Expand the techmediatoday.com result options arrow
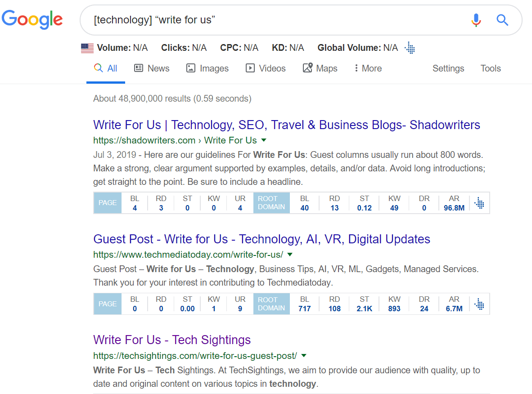 coord(290,254)
